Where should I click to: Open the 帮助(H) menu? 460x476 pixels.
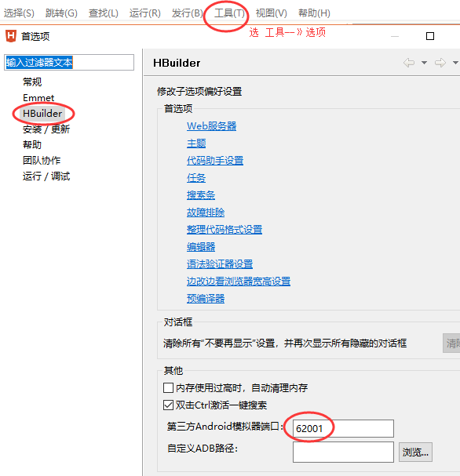tap(314, 13)
